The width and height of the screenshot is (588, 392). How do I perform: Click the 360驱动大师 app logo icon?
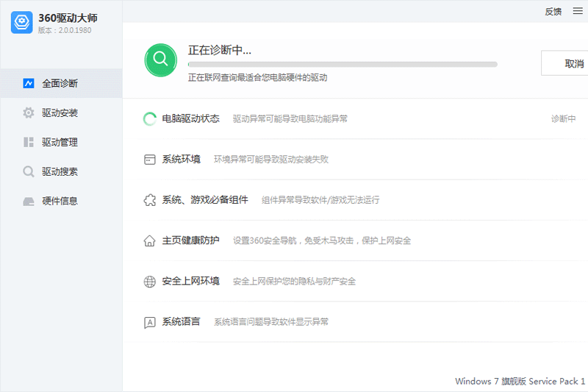(22, 23)
